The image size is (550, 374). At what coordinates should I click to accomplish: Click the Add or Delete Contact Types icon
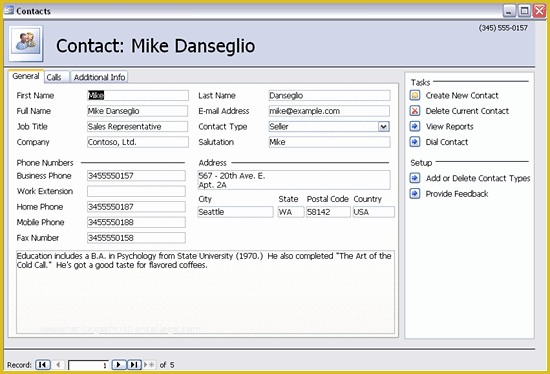pyautogui.click(x=415, y=178)
